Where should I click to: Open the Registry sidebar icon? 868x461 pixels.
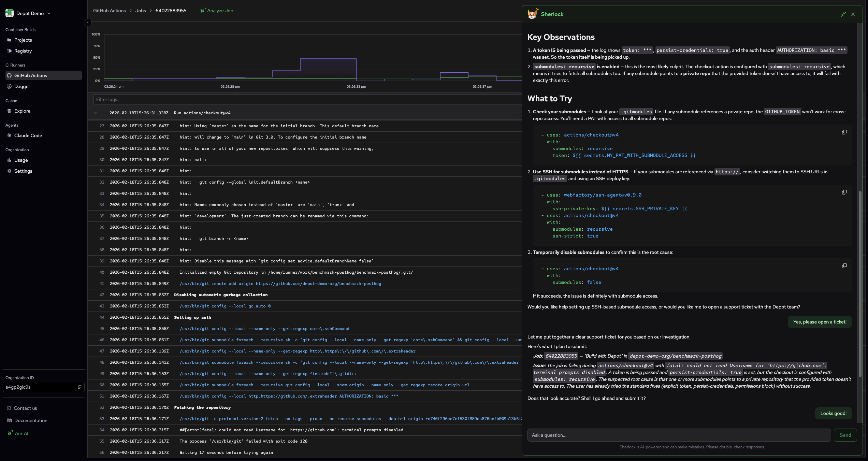point(9,51)
